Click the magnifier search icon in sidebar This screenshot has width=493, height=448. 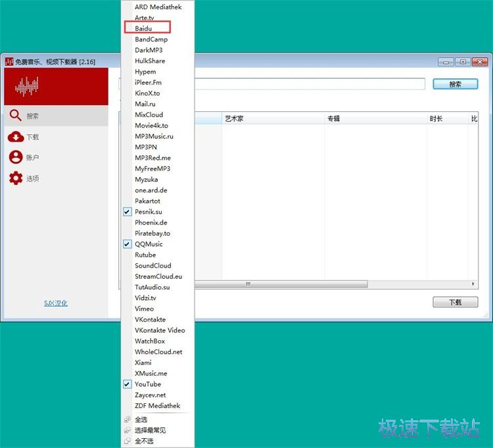point(15,116)
